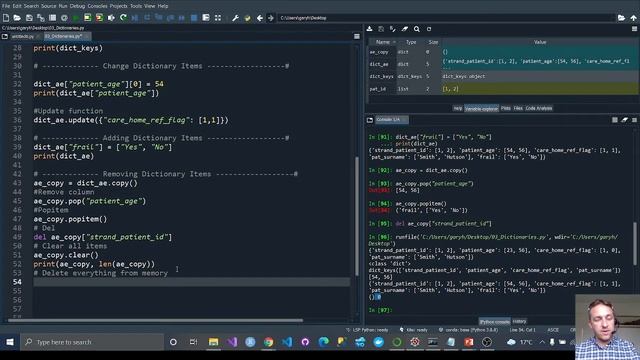Run selection or current line icon
This screenshot has width=640, height=360.
pyautogui.click(x=111, y=18)
